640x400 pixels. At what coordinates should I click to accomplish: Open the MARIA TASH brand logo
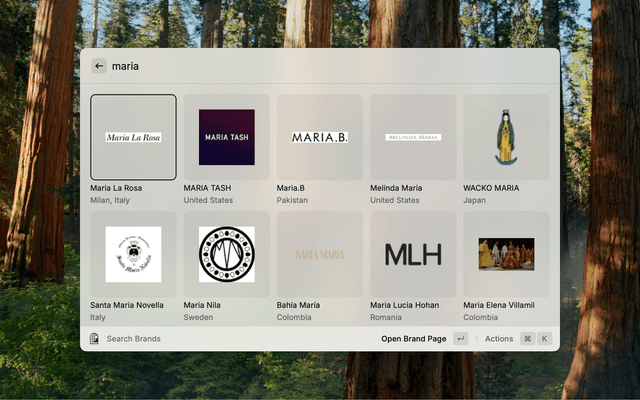point(227,137)
